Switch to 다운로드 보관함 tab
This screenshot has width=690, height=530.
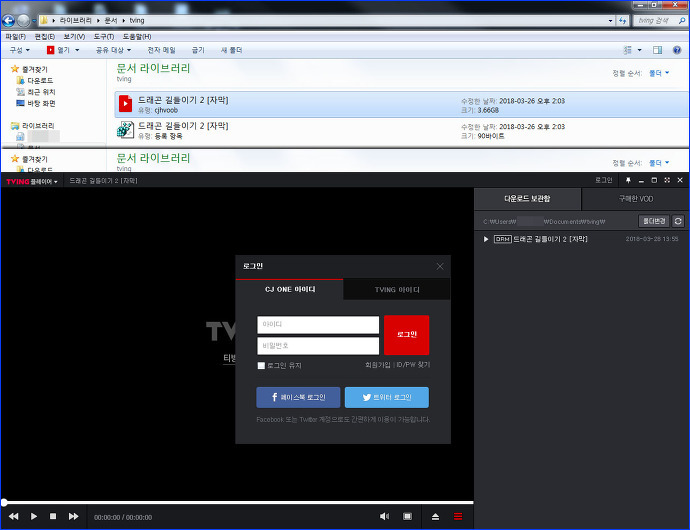pyautogui.click(x=527, y=199)
